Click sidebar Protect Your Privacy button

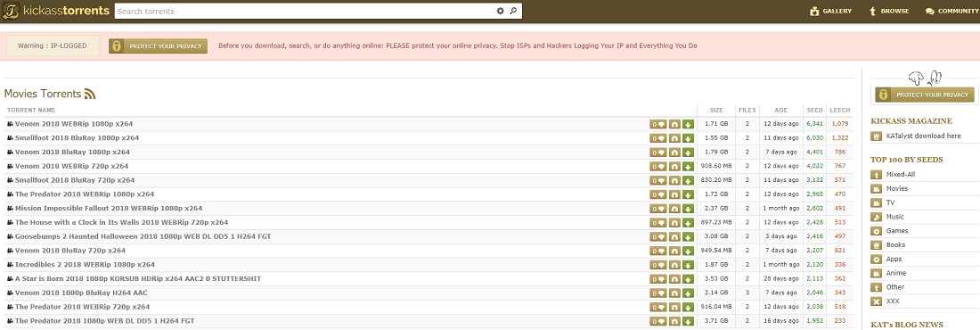coord(925,95)
